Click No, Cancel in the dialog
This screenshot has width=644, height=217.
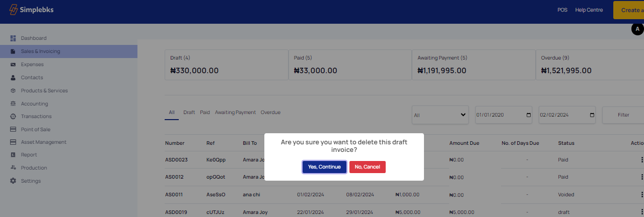click(x=368, y=167)
